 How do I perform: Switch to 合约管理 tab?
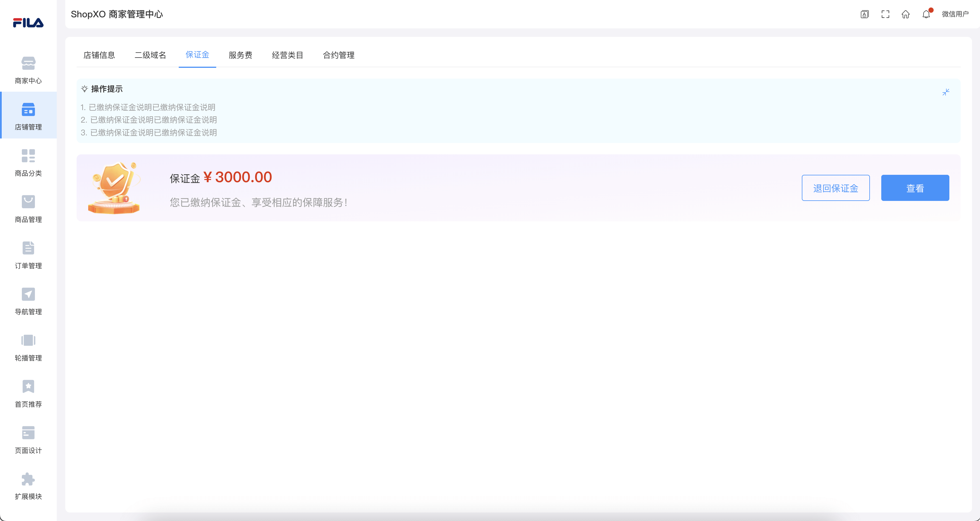click(338, 55)
